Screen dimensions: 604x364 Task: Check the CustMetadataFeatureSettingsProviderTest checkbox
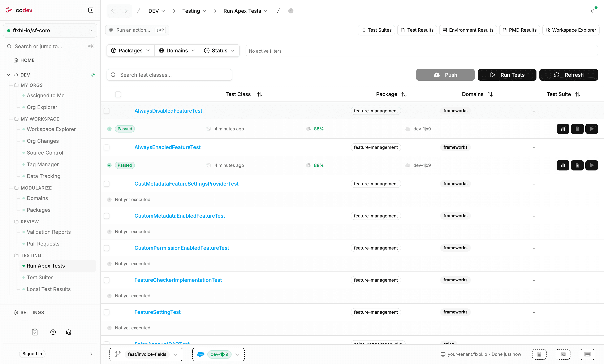coord(107,184)
